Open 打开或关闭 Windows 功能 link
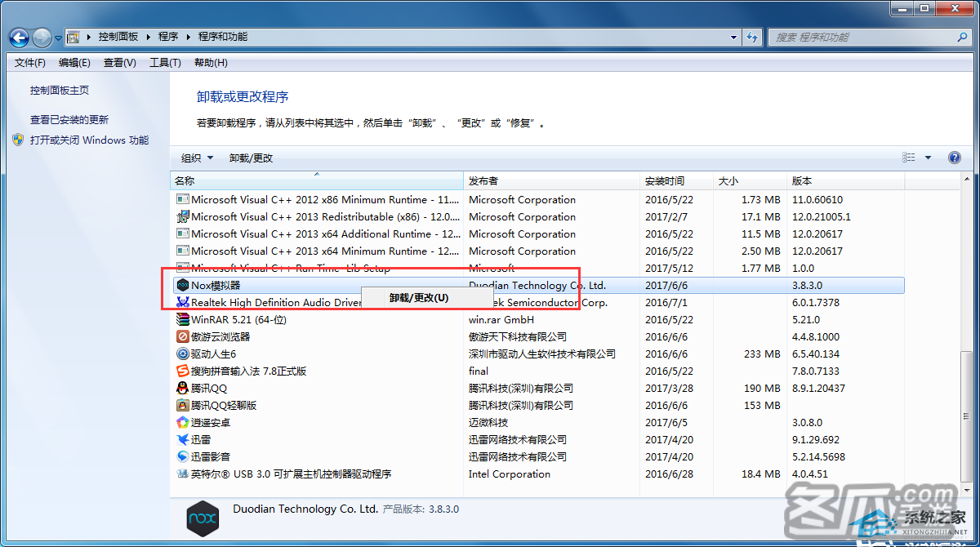The height and width of the screenshot is (547, 980). point(90,140)
